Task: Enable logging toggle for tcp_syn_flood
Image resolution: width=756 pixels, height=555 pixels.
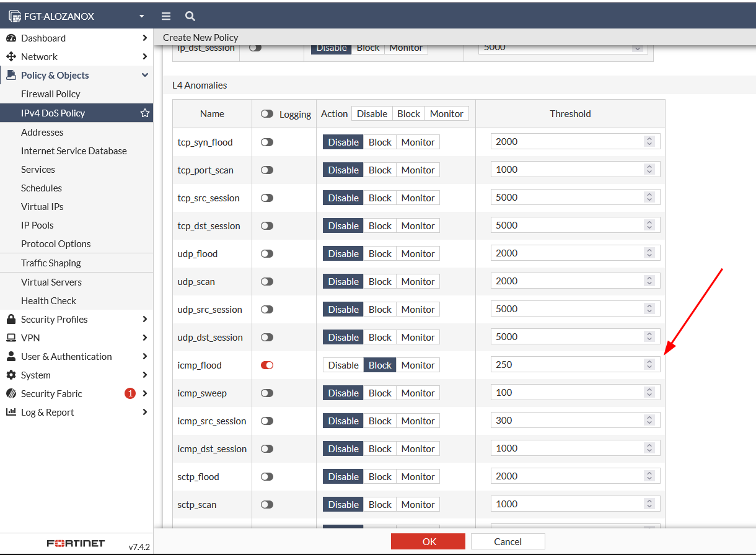Action: (x=267, y=142)
